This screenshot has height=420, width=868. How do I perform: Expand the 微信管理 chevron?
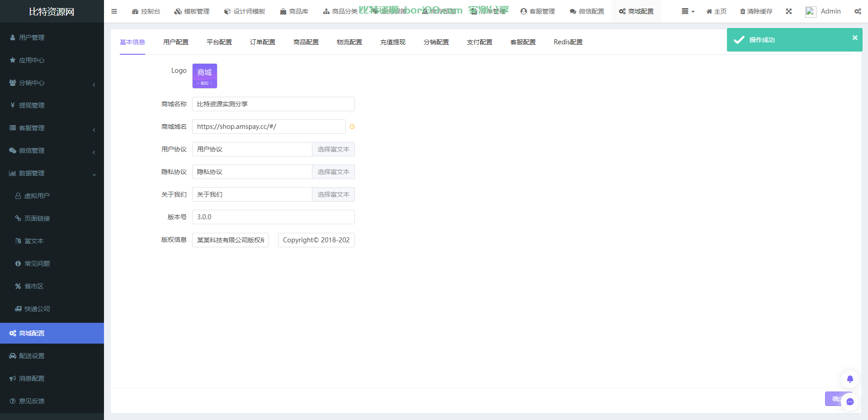coord(94,152)
